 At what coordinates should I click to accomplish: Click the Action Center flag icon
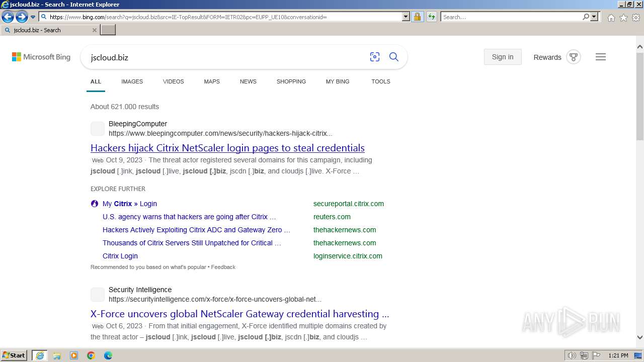point(596,355)
